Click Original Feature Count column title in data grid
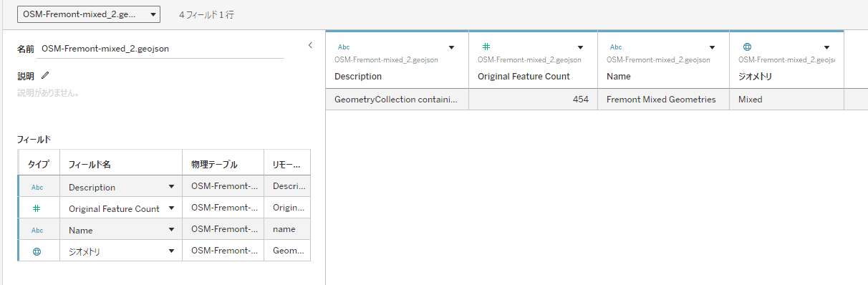The width and height of the screenshot is (868, 285). pyautogui.click(x=524, y=76)
